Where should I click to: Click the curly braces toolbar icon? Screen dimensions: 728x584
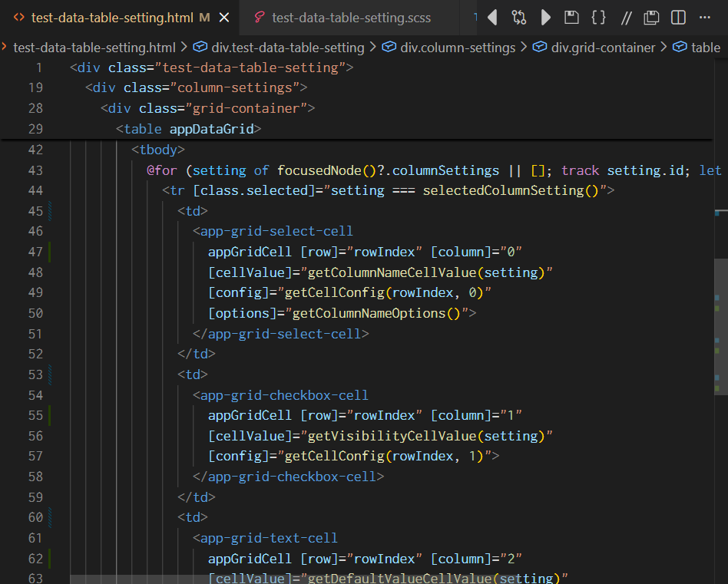[598, 18]
